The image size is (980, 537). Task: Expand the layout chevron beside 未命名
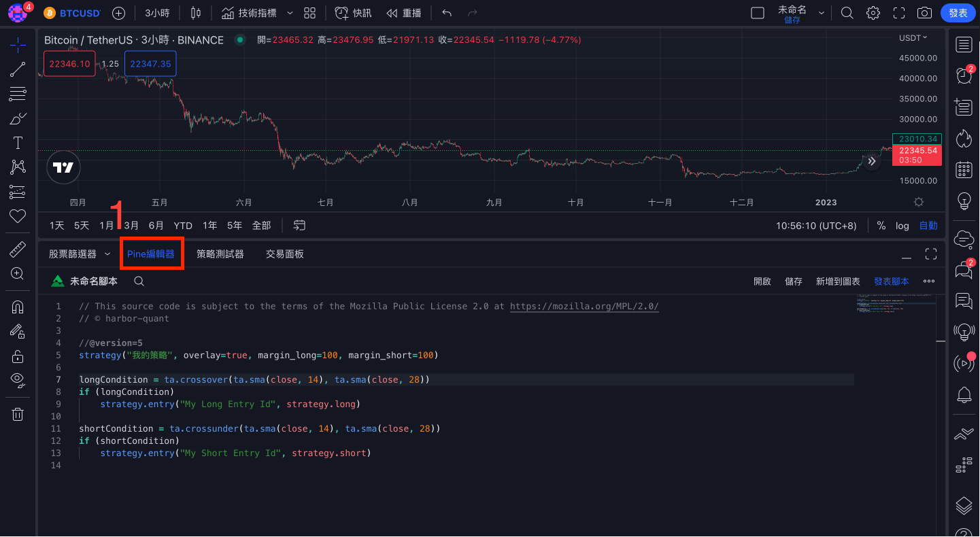tap(822, 13)
